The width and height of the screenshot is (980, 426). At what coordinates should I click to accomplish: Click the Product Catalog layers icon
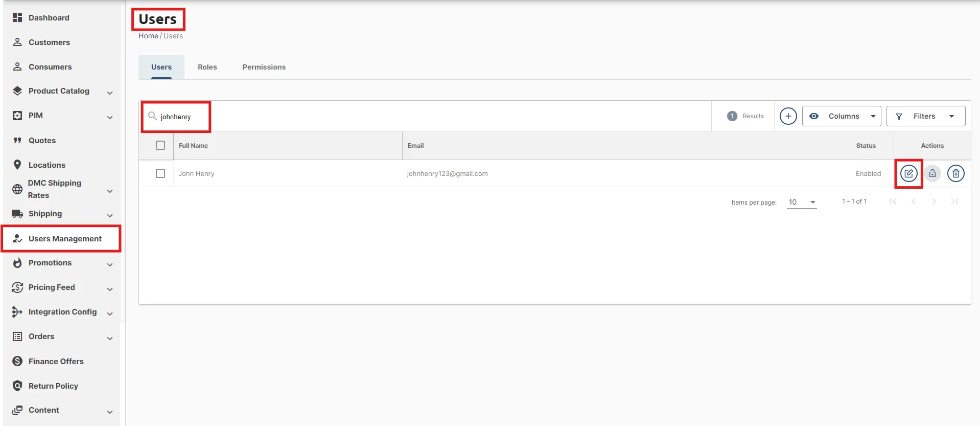pos(17,91)
